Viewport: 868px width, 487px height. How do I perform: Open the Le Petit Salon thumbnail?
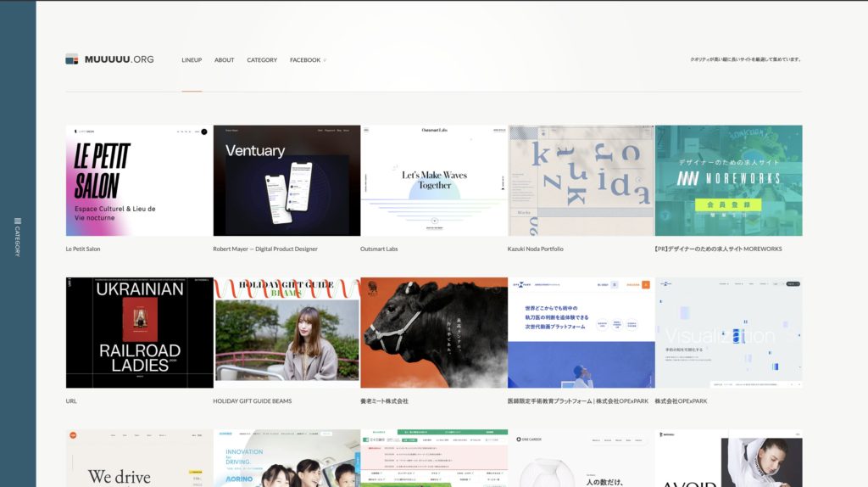click(x=139, y=181)
